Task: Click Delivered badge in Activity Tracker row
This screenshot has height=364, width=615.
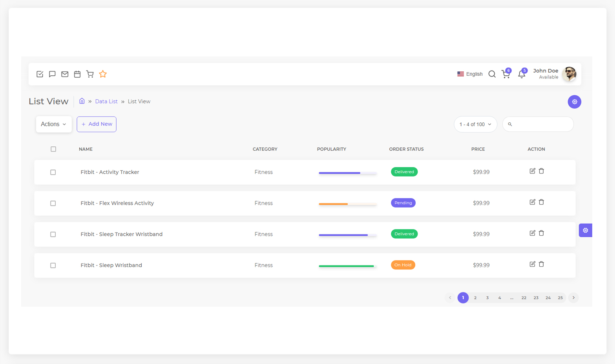Action: (404, 172)
